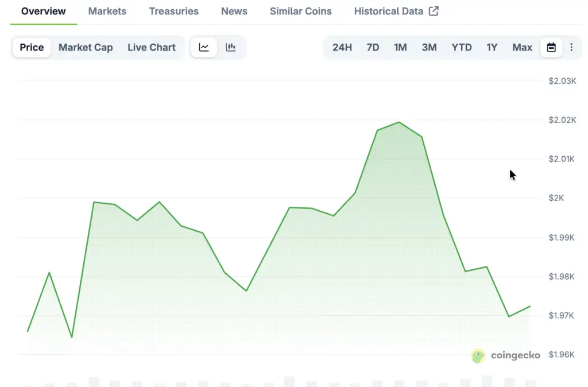
Task: Show YTD price history
Action: click(461, 48)
